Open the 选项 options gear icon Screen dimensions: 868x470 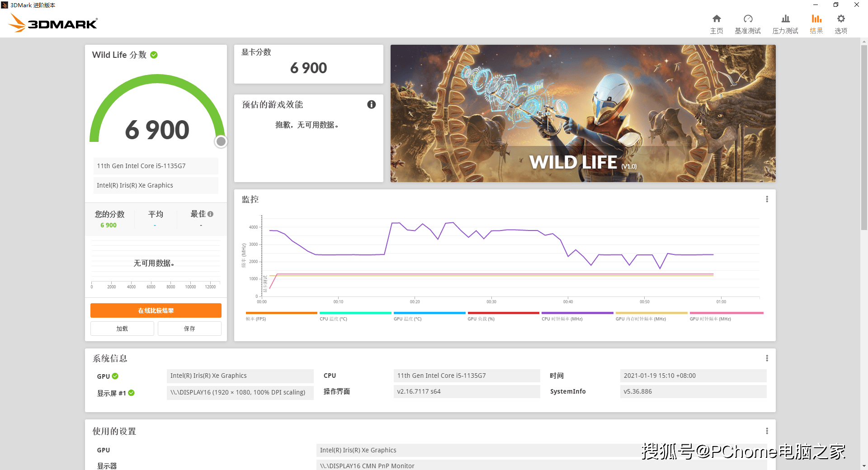pyautogui.click(x=841, y=19)
